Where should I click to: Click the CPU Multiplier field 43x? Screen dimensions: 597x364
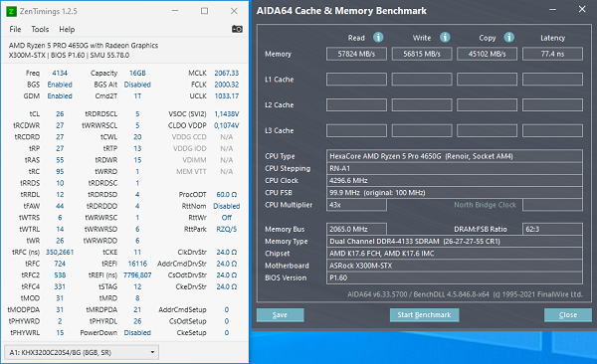click(x=356, y=205)
